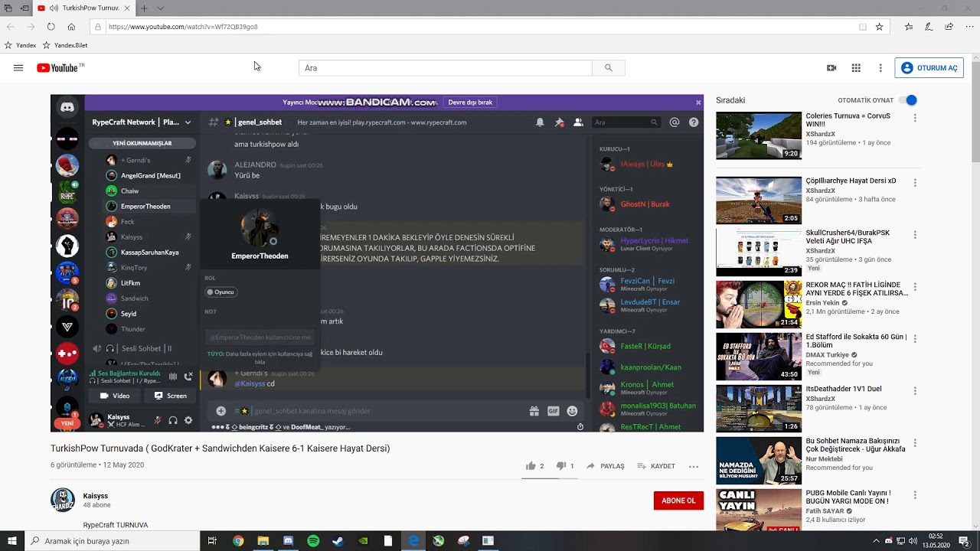The image size is (980, 551).
Task: Open Discord from the taskbar
Action: (x=288, y=541)
